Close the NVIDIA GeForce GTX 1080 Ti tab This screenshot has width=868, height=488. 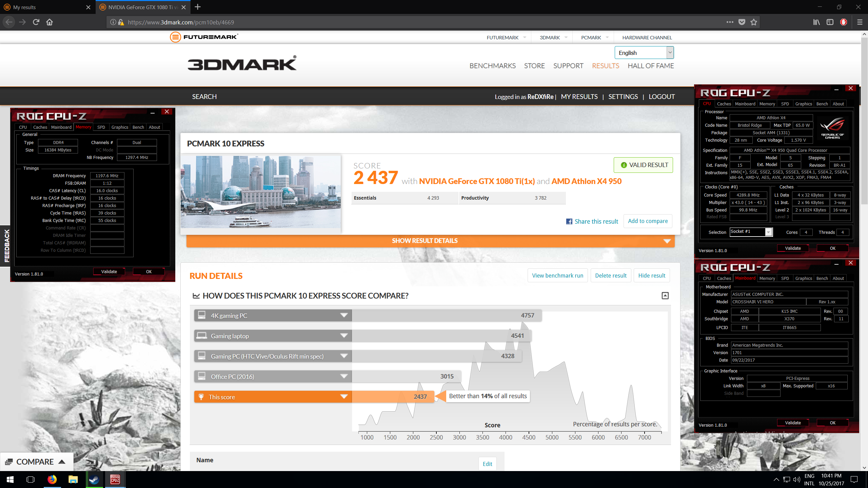pyautogui.click(x=184, y=7)
